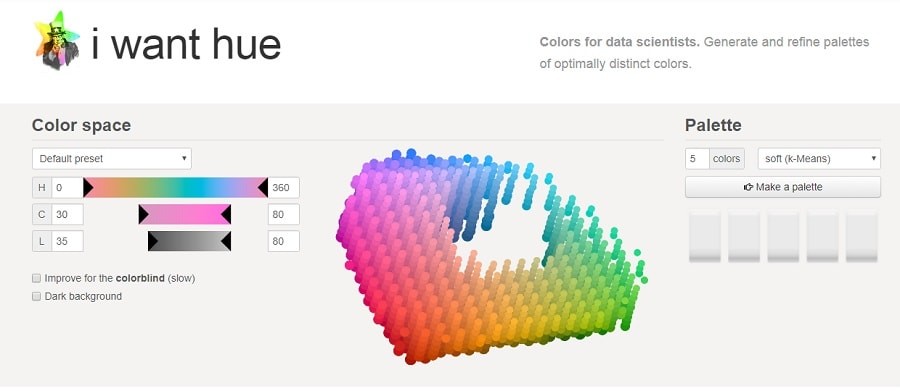Click the last empty palette swatch
Image resolution: width=900 pixels, height=391 pixels.
coord(862,237)
